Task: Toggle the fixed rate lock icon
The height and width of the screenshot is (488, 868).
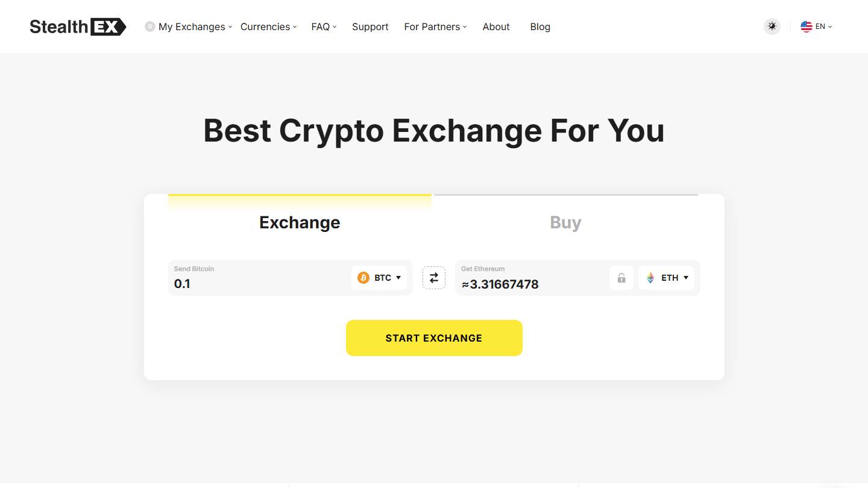Action: pyautogui.click(x=621, y=278)
